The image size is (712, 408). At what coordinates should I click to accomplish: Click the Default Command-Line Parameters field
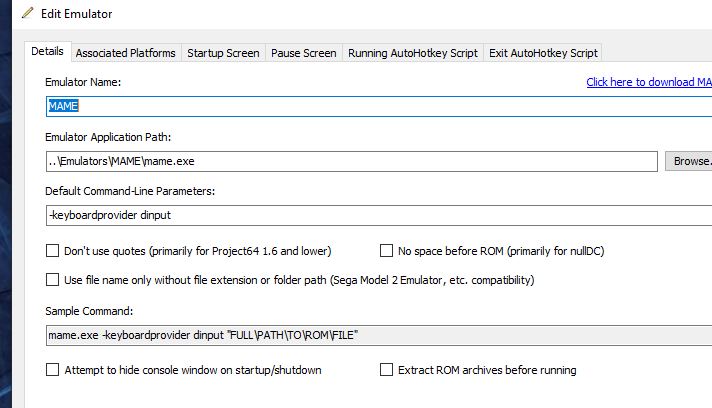(x=379, y=215)
